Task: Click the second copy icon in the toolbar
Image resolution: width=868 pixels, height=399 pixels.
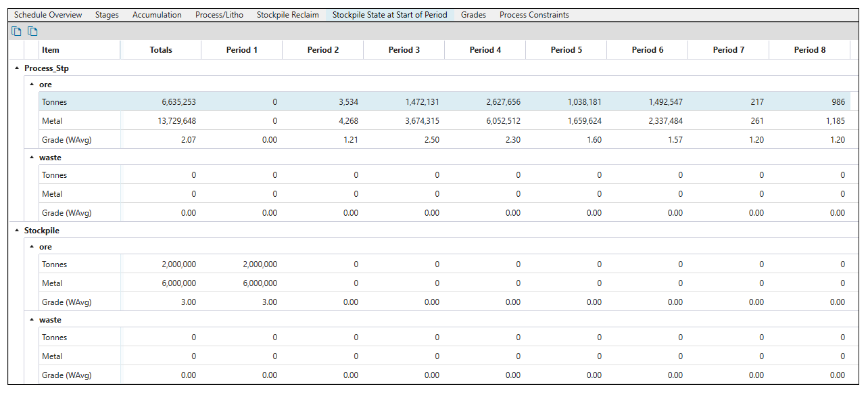Action: [x=32, y=31]
